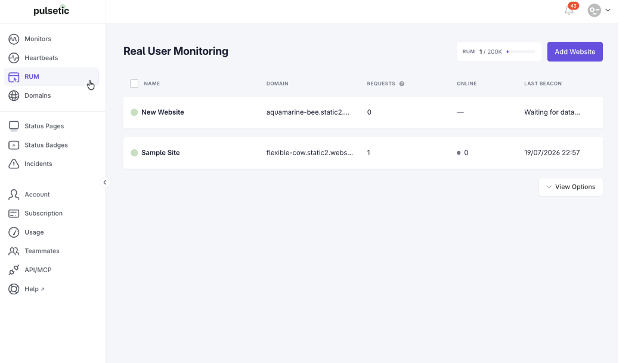This screenshot has height=363, width=644.
Task: Click the pulsetic logo
Action: [x=51, y=10]
